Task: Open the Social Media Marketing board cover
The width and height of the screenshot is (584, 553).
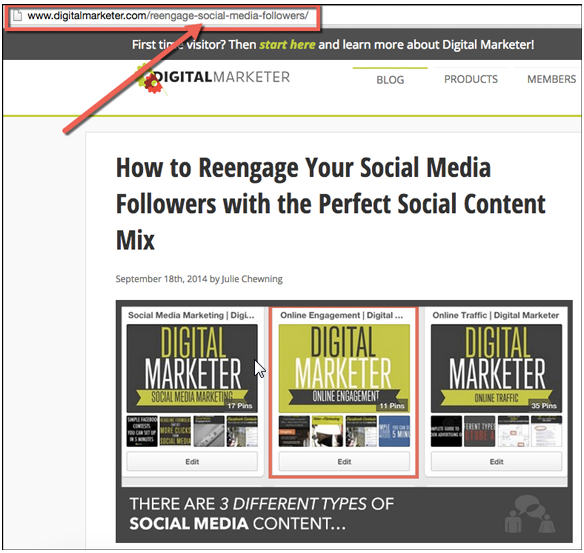Action: (192, 368)
